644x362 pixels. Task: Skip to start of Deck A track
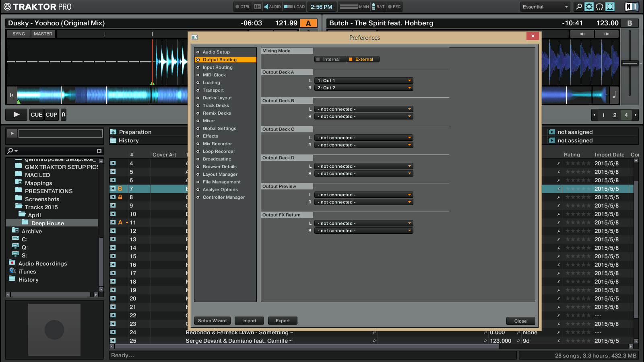point(12,95)
